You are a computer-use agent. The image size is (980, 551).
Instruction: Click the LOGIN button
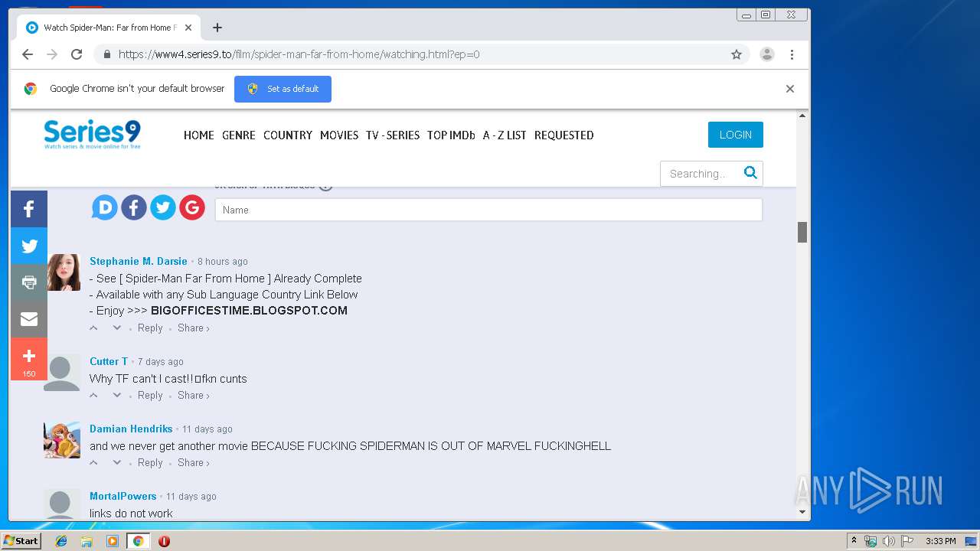(x=736, y=135)
